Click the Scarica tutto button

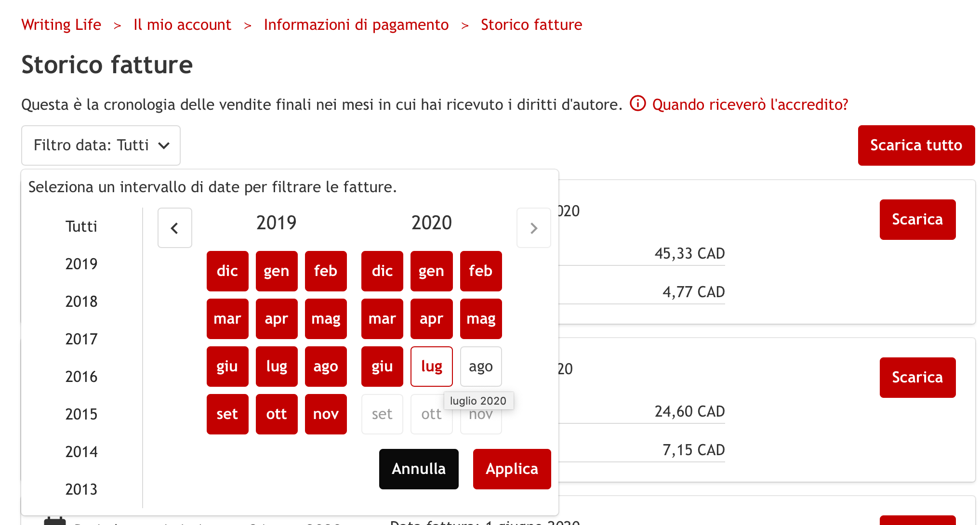point(916,145)
